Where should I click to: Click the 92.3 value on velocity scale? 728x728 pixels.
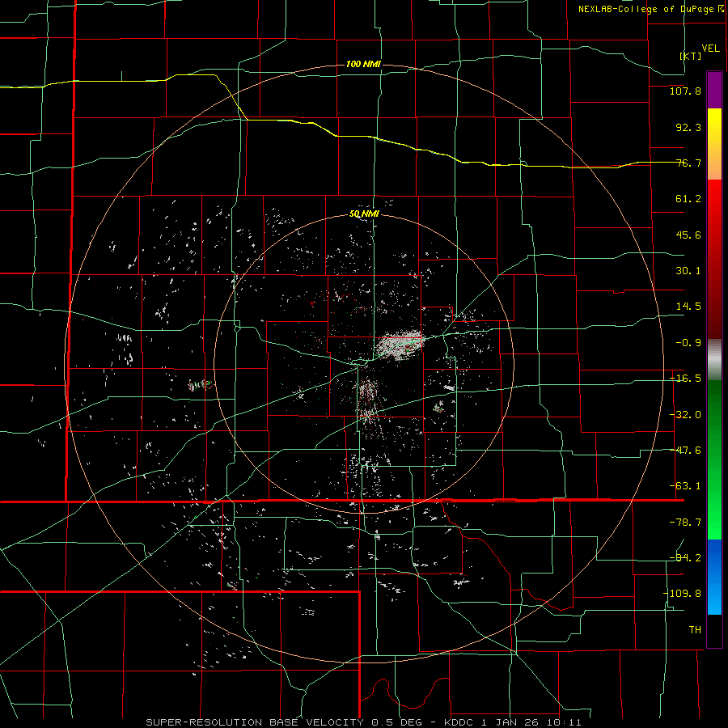688,127
